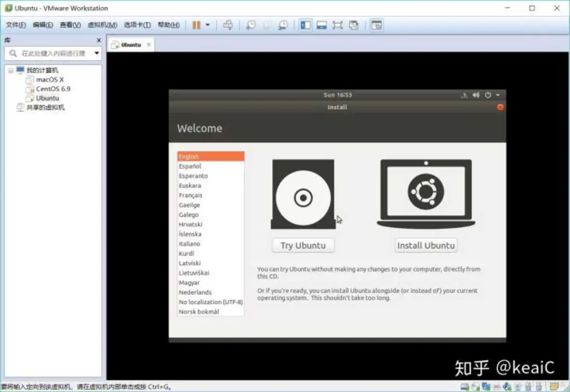Select Français as installer language
Image resolution: width=570 pixels, height=392 pixels.
click(x=190, y=195)
